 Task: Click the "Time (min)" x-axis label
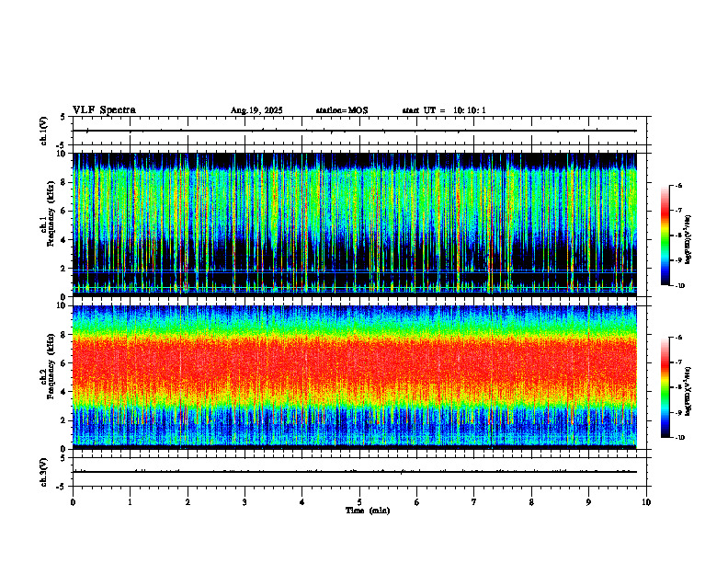(368, 511)
